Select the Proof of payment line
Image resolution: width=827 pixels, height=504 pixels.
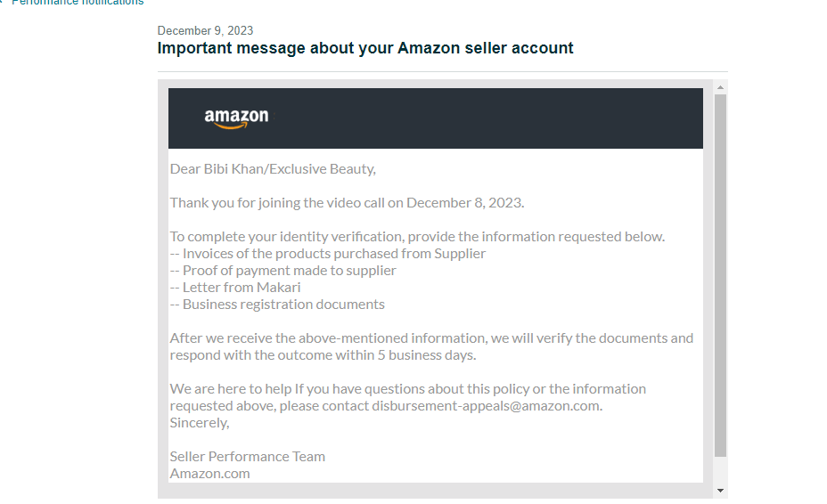282,271
